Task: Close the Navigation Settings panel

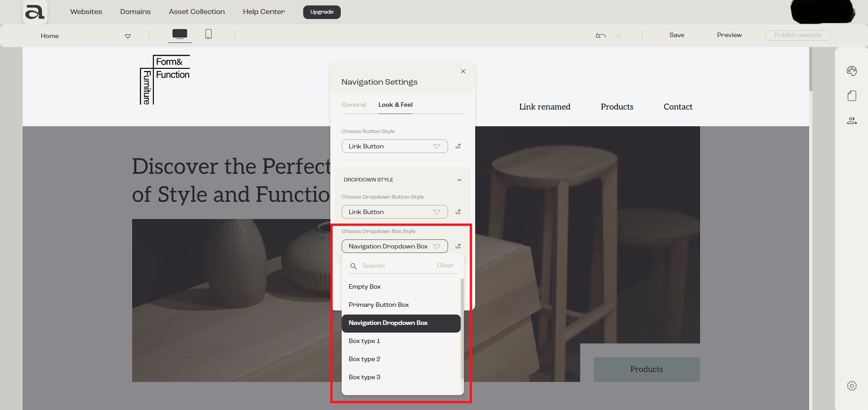Action: click(463, 71)
